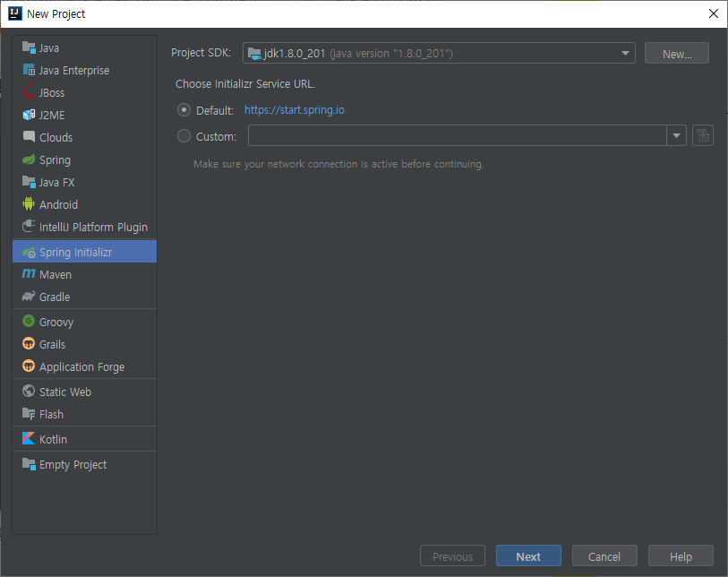Click the JBoss red icon
Screen dimensions: 728x577
tap(29, 92)
